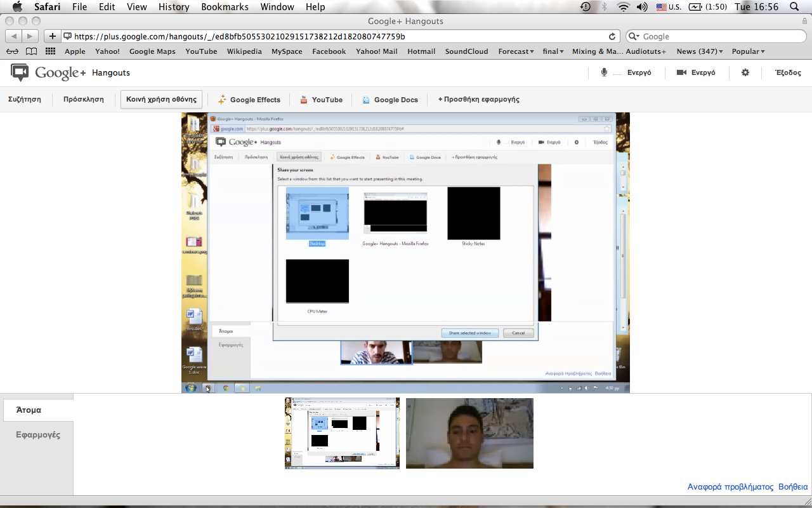The height and width of the screenshot is (508, 812).
Task: Open the Google Maps bookmark
Action: pos(152,51)
